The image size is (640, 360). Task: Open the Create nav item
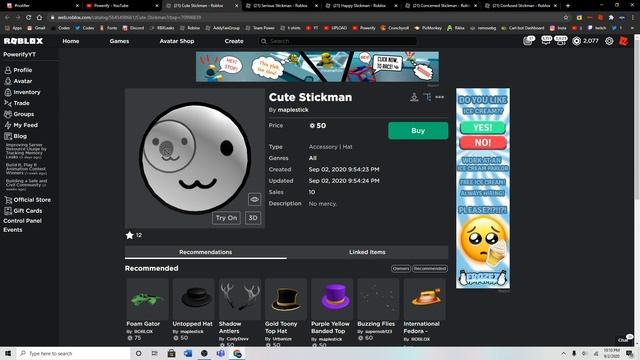coord(234,41)
